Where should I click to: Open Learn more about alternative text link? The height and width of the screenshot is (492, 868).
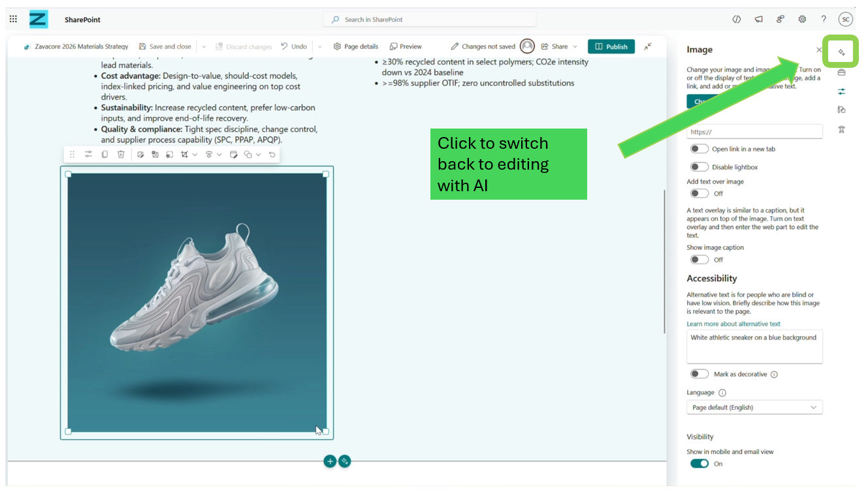coord(733,324)
